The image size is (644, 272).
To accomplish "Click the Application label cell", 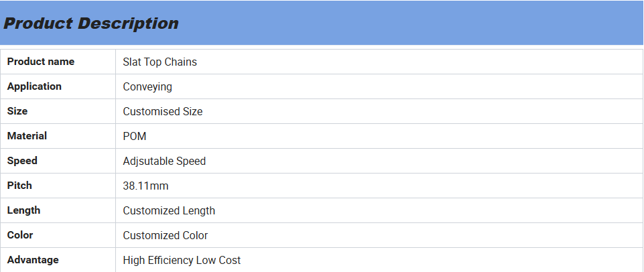I will pos(34,86).
